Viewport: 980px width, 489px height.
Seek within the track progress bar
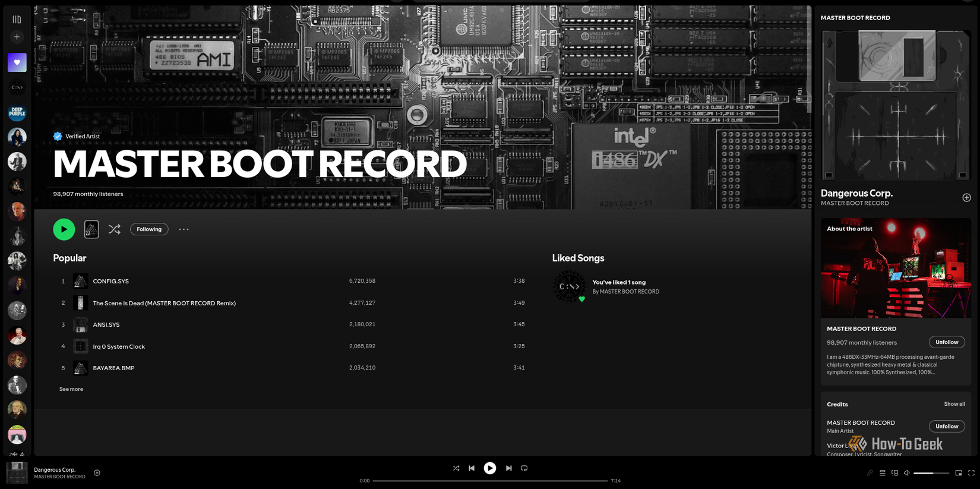490,481
